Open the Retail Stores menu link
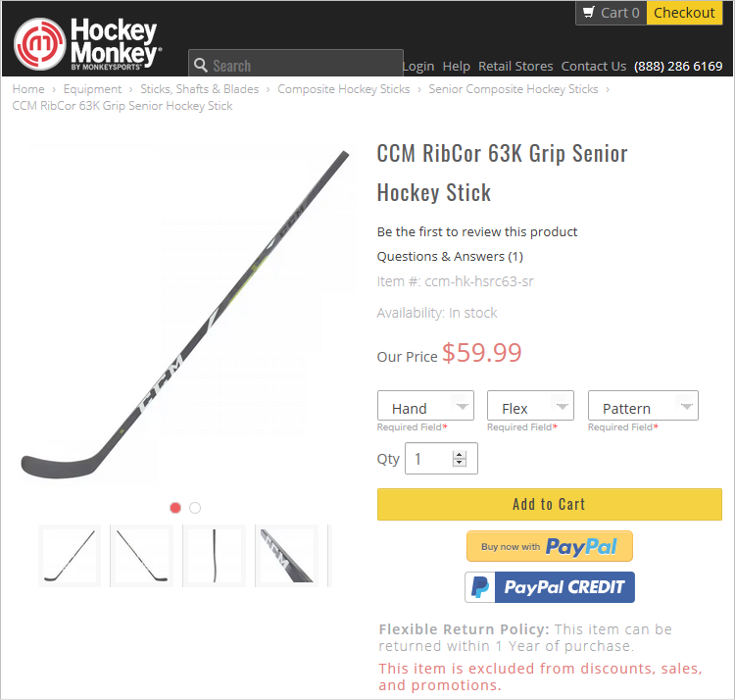This screenshot has width=735, height=700. tap(515, 66)
